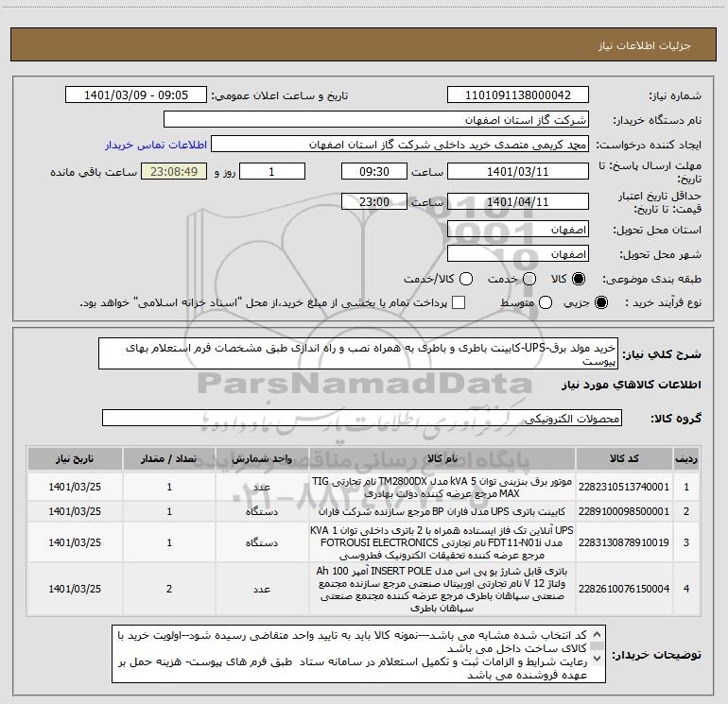
Task: Click the price validity date 1401/04/11
Action: click(518, 202)
